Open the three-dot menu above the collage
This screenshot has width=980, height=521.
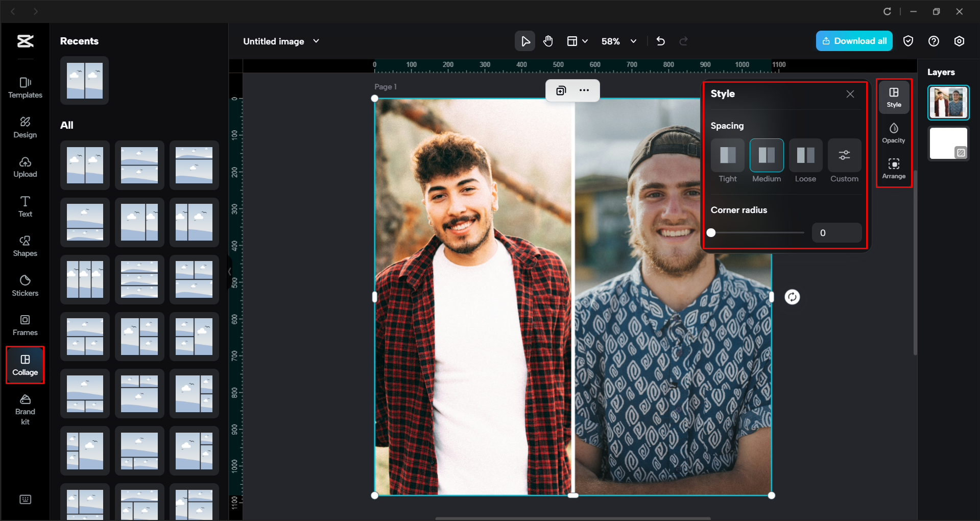[x=584, y=90]
